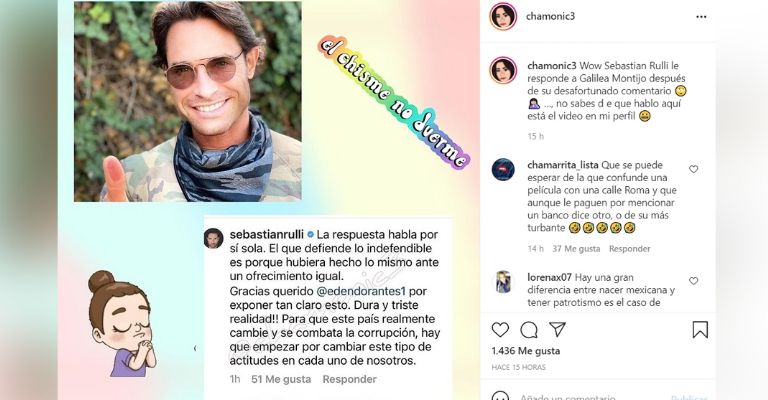
Task: Like the post with the heart icon
Action: pos(500,330)
